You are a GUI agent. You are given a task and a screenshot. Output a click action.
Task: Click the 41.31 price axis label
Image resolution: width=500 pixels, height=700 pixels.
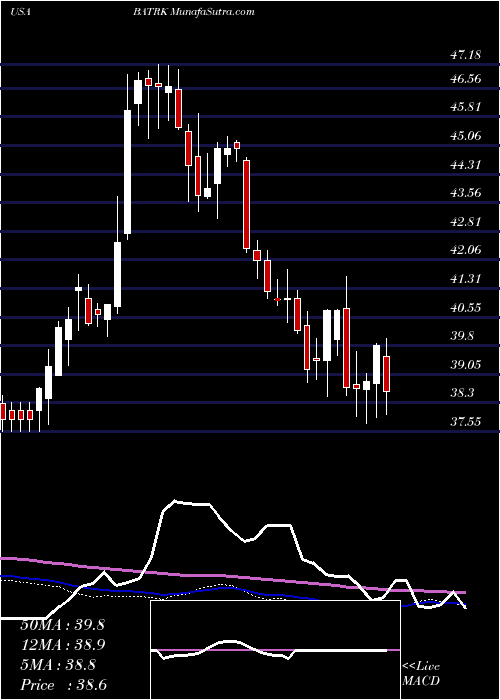[466, 279]
